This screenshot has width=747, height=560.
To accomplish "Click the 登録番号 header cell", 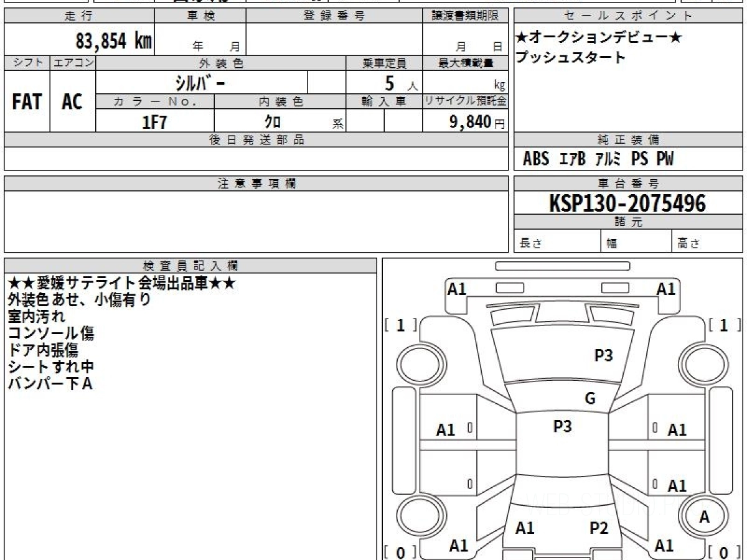I will pos(334,16).
